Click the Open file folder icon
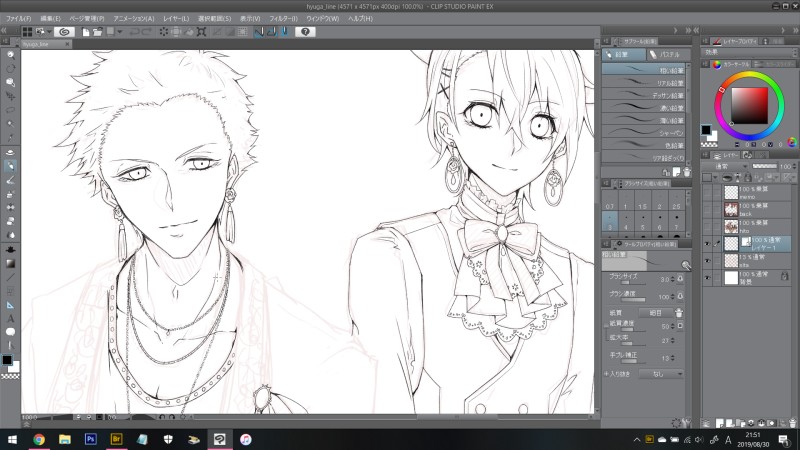This screenshot has width=800, height=450. point(97,32)
